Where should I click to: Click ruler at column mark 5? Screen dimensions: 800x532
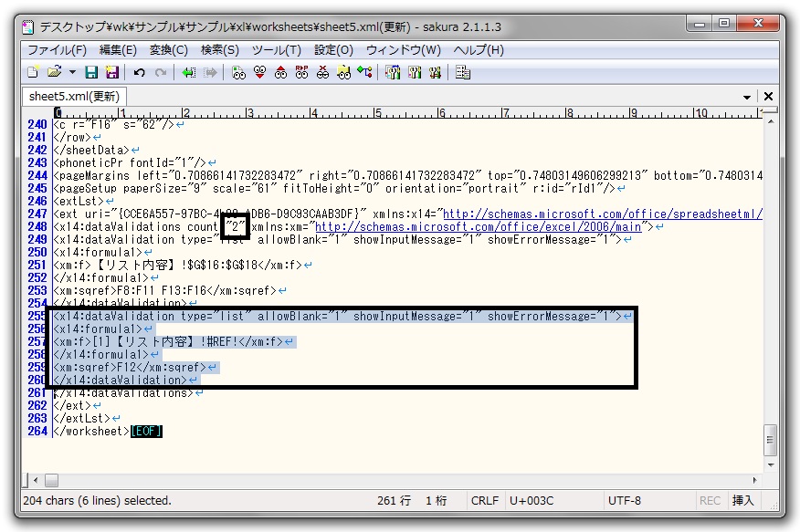click(x=377, y=112)
